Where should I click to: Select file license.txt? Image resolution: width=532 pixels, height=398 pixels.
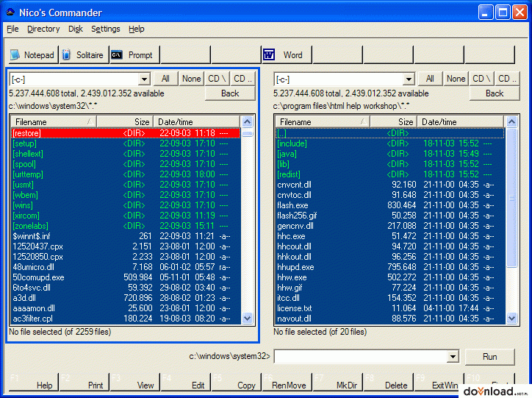[x=390, y=308]
